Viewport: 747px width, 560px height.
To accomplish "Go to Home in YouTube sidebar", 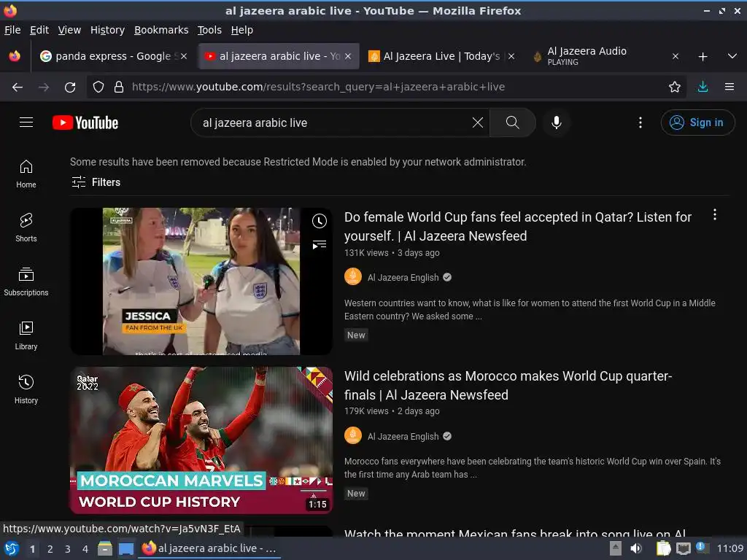I will click(26, 174).
